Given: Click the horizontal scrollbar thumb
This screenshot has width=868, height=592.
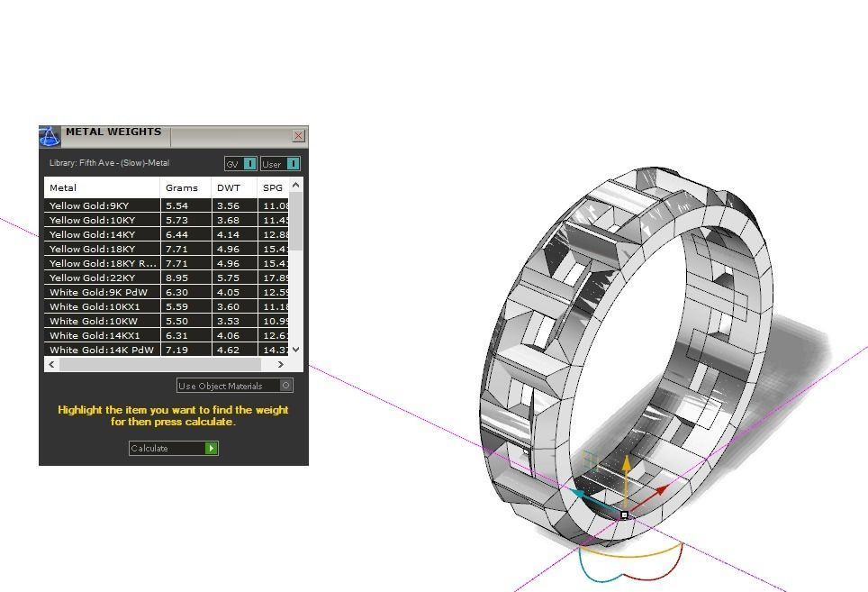Looking at the screenshot, I should point(160,364).
